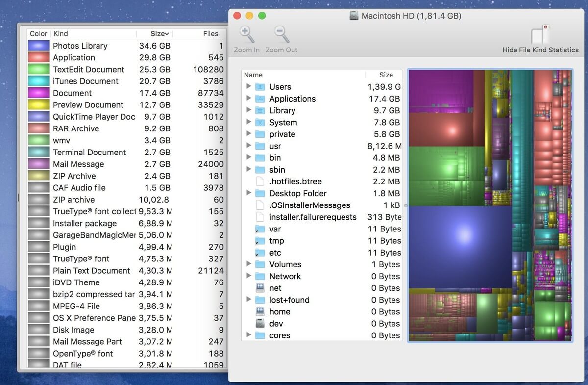588x385 pixels.
Task: Select the Users folder icon
Action: click(260, 87)
